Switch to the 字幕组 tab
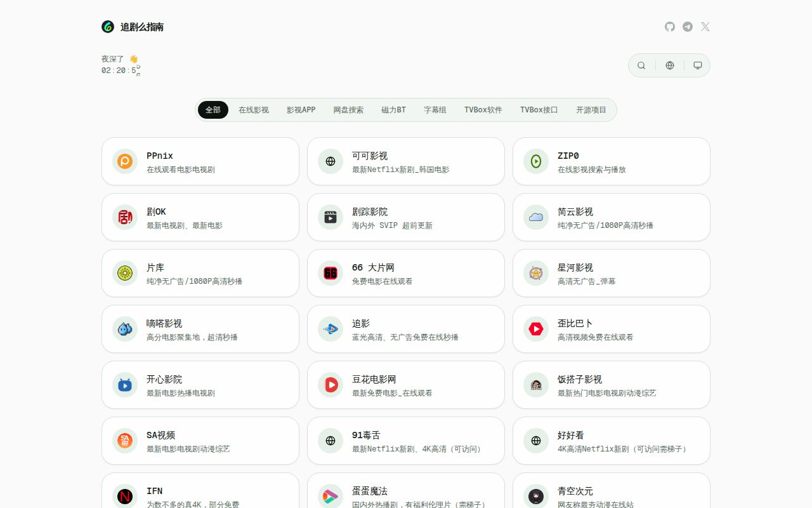Viewport: 812px width, 508px height. [x=435, y=110]
